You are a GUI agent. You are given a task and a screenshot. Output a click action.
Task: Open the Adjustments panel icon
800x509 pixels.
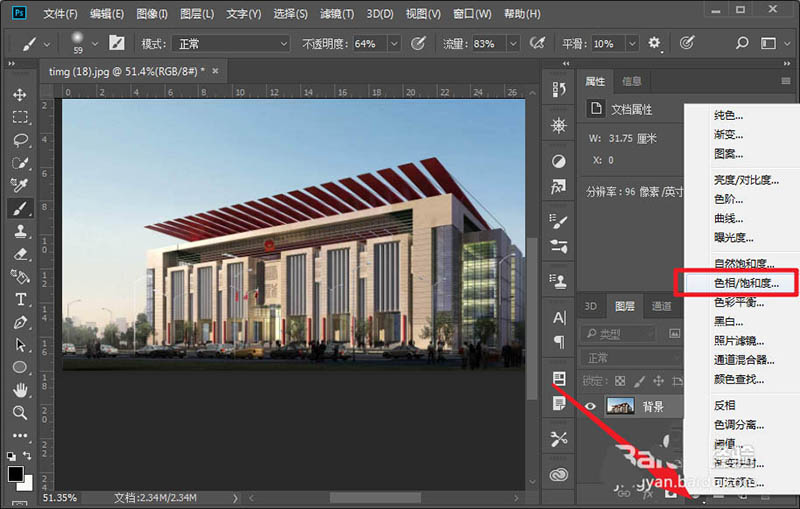click(559, 162)
